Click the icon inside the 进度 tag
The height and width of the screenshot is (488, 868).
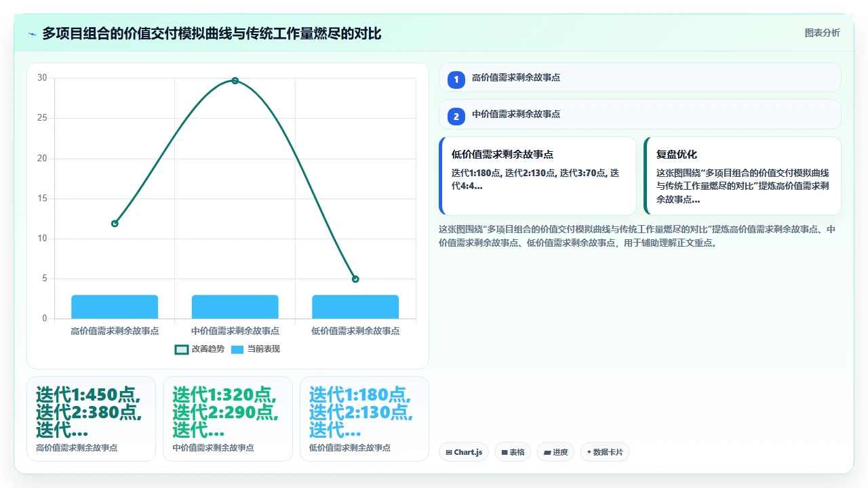tap(547, 453)
